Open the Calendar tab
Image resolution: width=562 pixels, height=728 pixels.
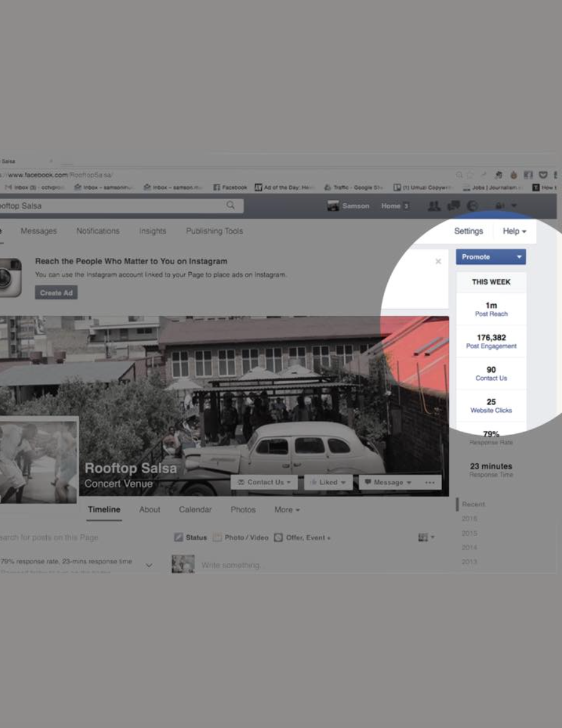tap(195, 509)
